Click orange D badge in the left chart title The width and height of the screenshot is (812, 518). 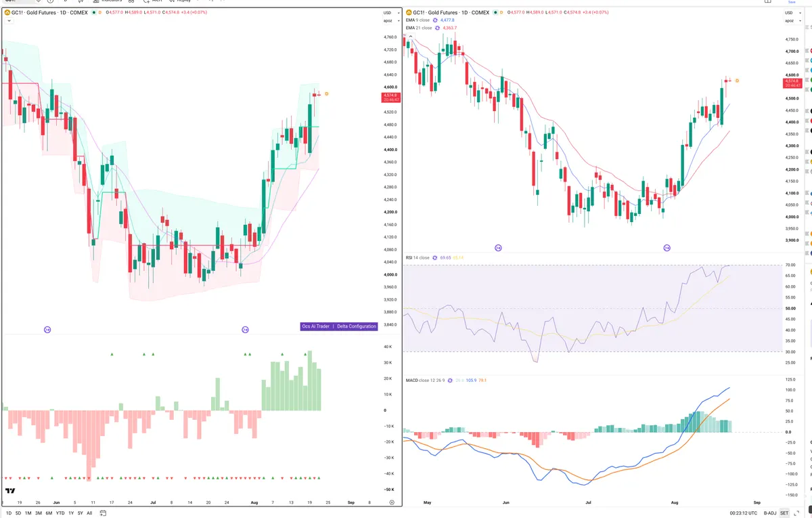(101, 12)
